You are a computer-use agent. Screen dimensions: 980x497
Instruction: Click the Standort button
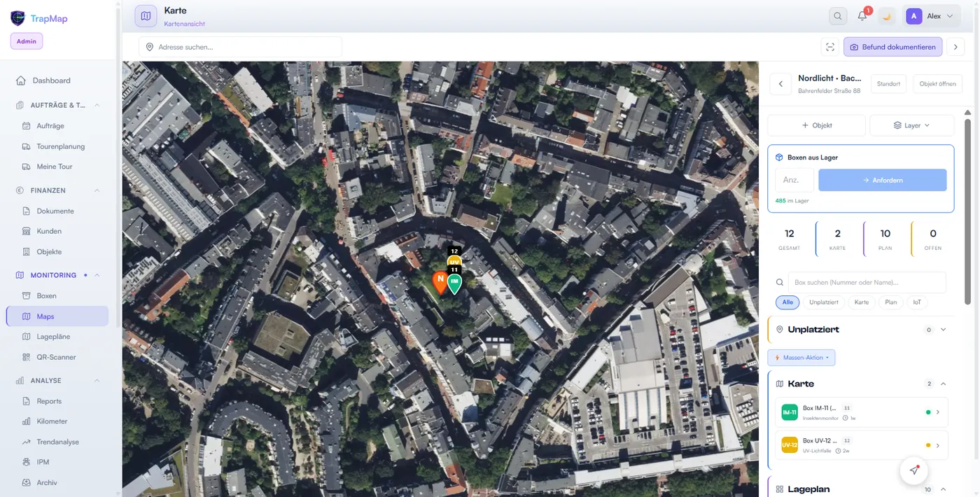pos(888,84)
